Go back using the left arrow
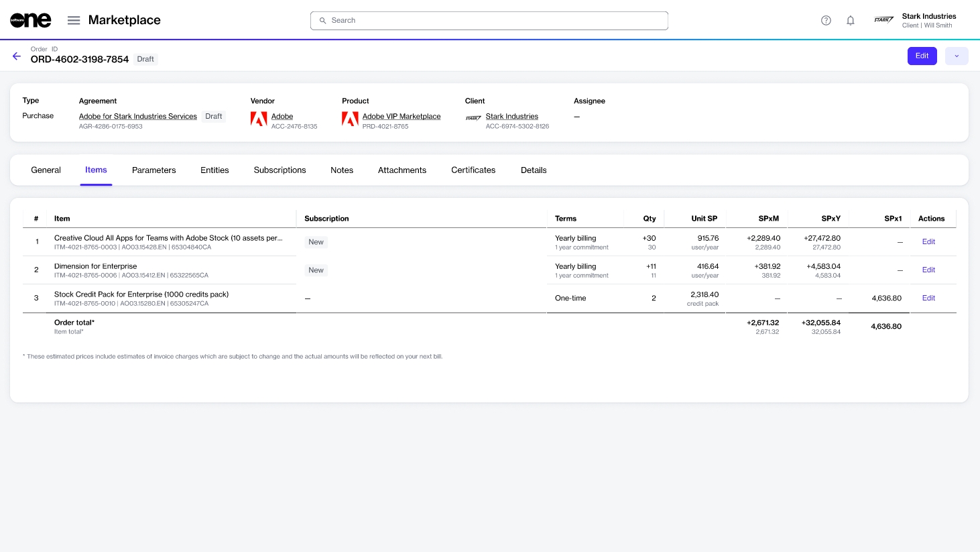This screenshot has height=552, width=980. [x=17, y=56]
